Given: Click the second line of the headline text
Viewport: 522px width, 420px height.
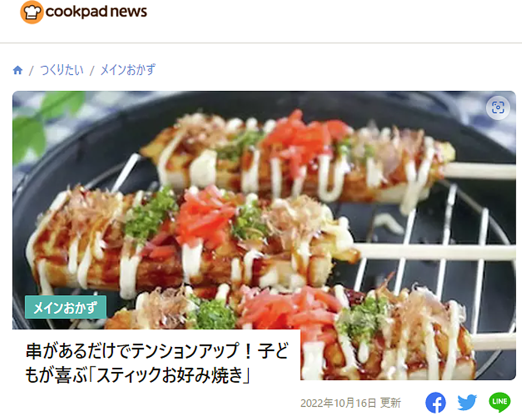Looking at the screenshot, I should point(138,375).
